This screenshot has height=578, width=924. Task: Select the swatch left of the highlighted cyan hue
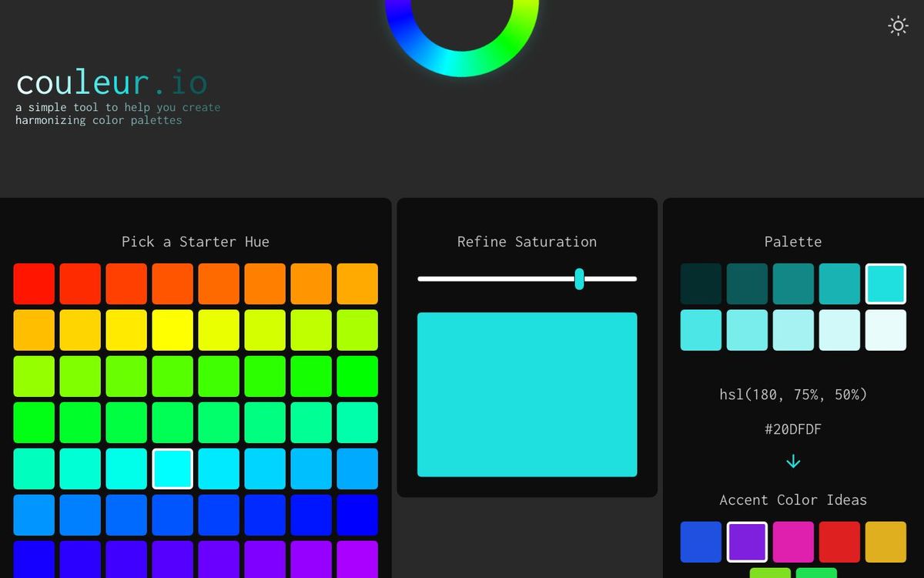[126, 469]
